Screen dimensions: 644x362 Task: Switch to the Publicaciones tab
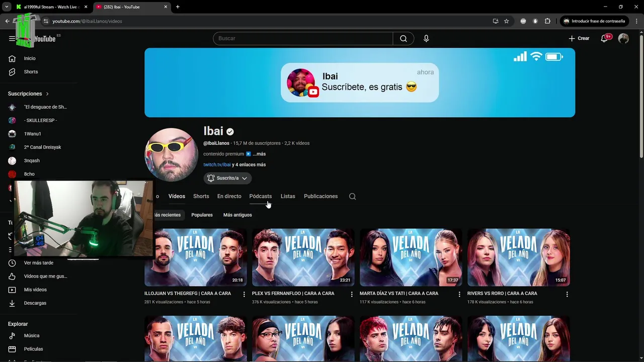(x=320, y=196)
